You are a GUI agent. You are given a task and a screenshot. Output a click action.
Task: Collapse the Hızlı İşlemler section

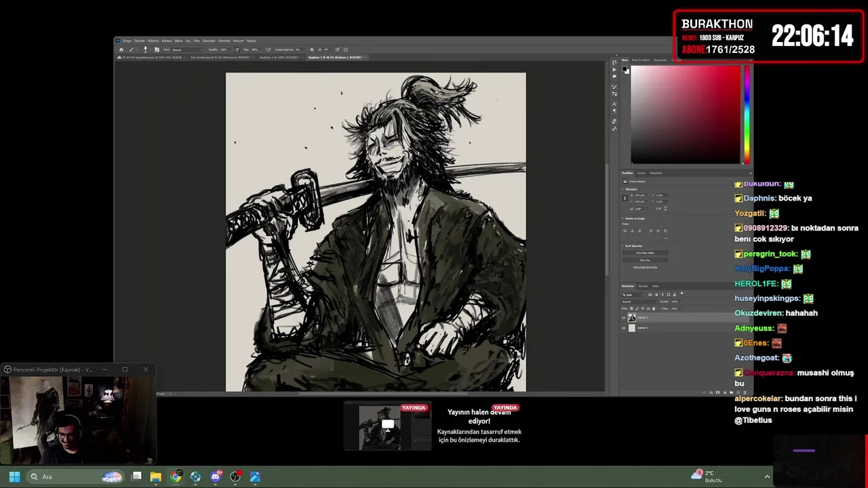point(623,246)
